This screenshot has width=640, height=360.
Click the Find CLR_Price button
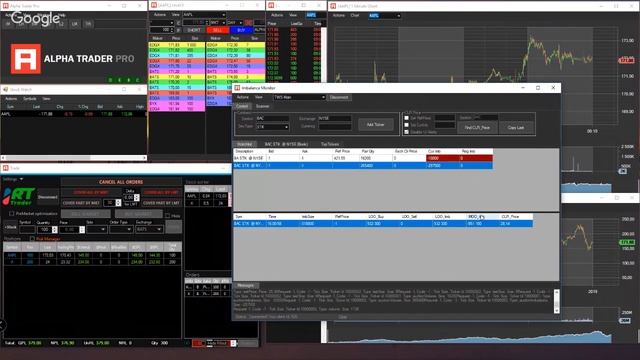click(477, 128)
